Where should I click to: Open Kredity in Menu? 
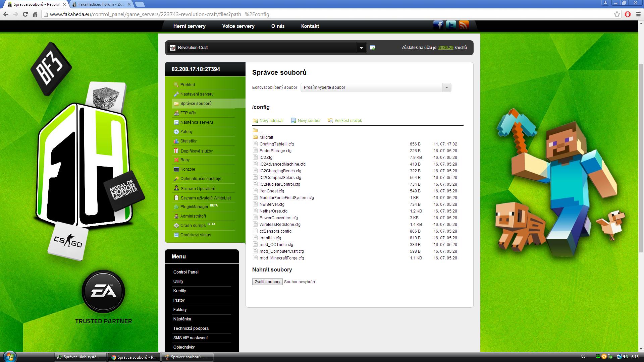pyautogui.click(x=179, y=291)
